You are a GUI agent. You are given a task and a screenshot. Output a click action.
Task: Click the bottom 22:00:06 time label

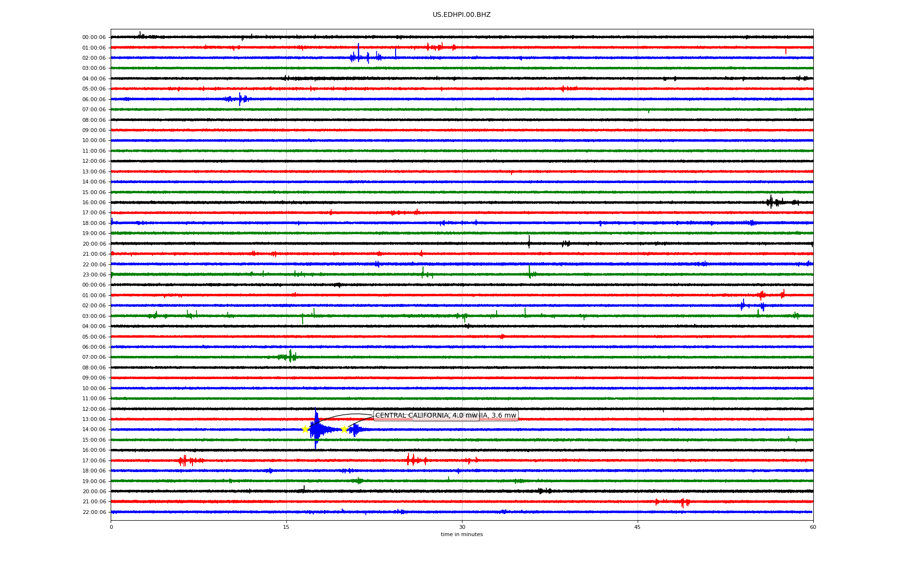(94, 512)
